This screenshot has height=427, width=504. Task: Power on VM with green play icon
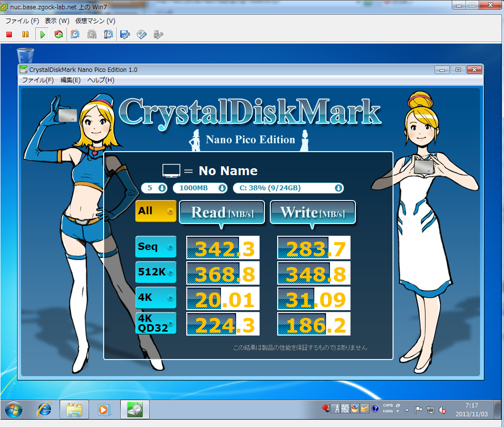pos(43,34)
